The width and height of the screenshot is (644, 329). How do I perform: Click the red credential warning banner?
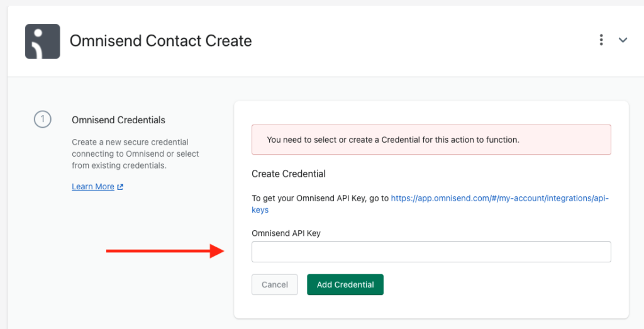(431, 140)
